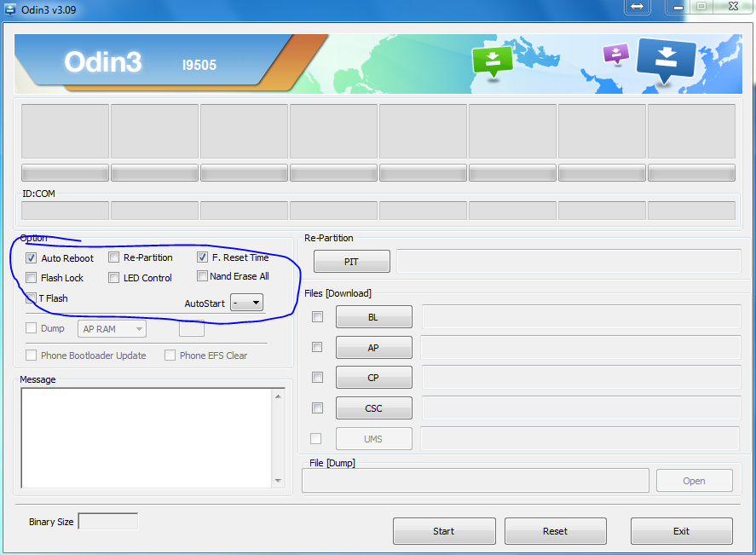Screen dimensions: 756x555
Task: Click the green download banner icon
Action: point(493,61)
